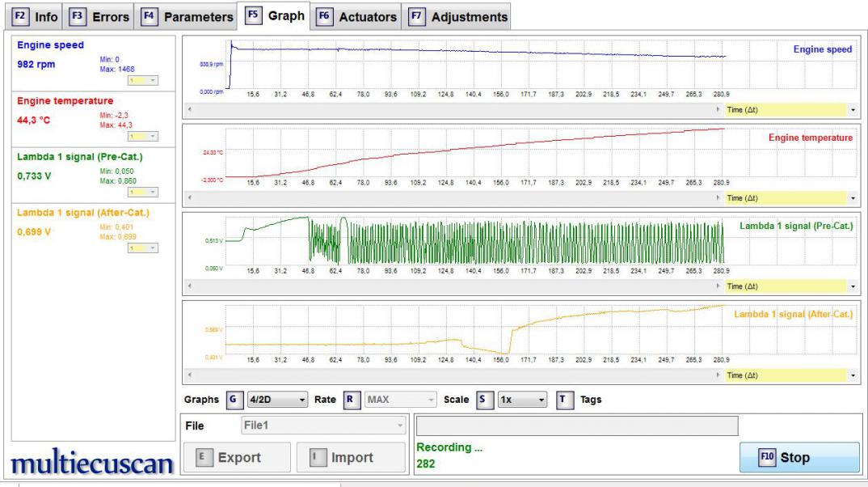
Task: Open the Graphs 4/2D layout dropdown
Action: click(277, 400)
